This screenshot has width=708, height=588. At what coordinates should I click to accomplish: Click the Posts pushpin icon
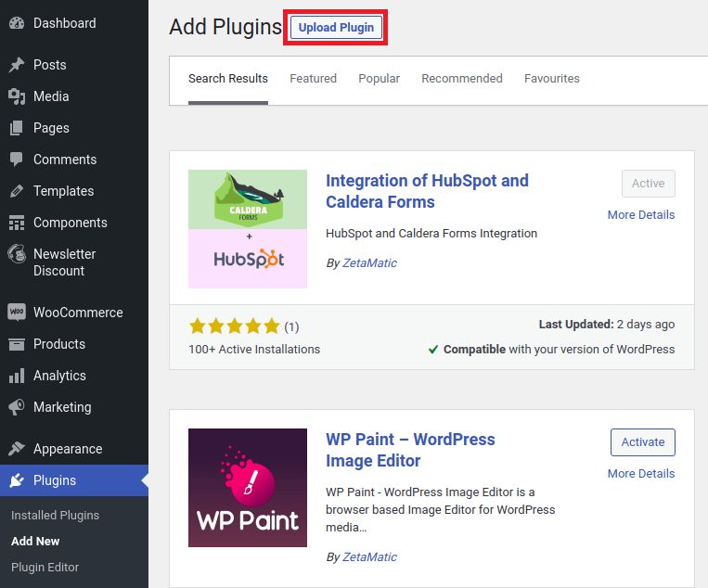17,65
